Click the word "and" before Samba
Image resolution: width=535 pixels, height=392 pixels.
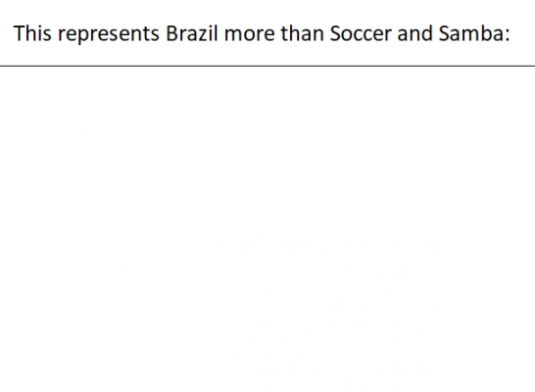414,33
